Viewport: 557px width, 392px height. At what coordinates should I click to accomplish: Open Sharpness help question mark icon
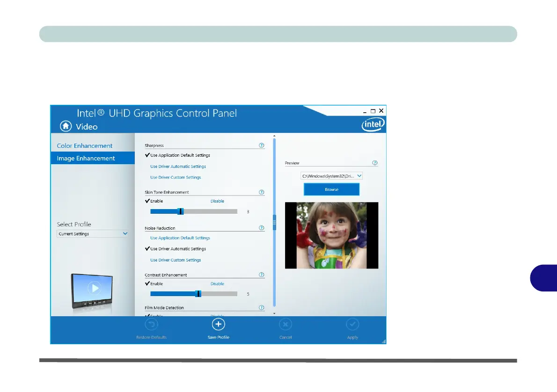(262, 145)
